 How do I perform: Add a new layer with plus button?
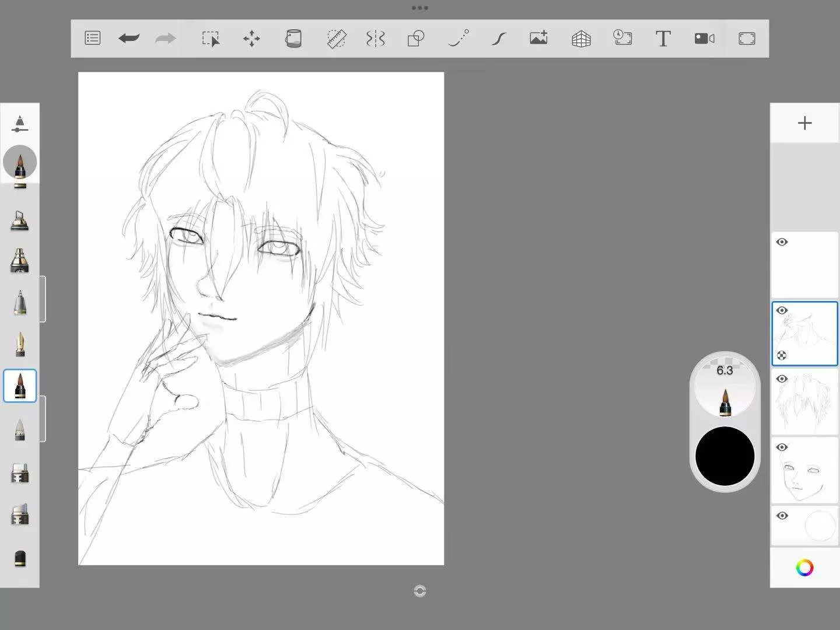[804, 123]
